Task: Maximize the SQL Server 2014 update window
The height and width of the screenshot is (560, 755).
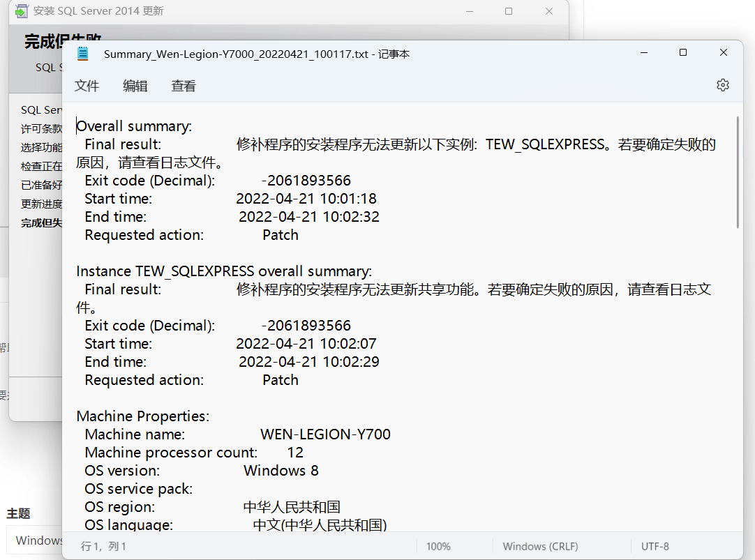Action: 509,11
